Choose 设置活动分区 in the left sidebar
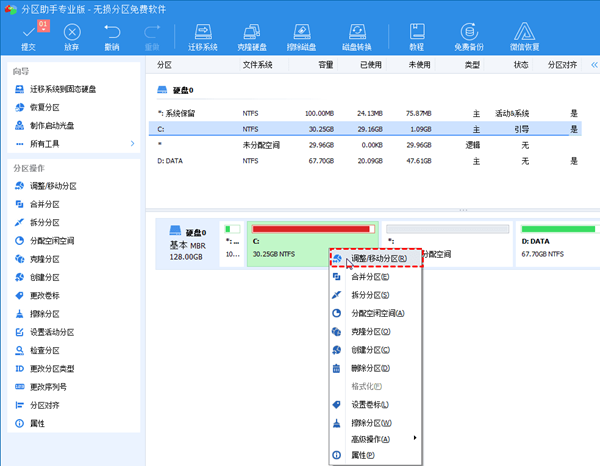600x466 pixels. point(44,332)
